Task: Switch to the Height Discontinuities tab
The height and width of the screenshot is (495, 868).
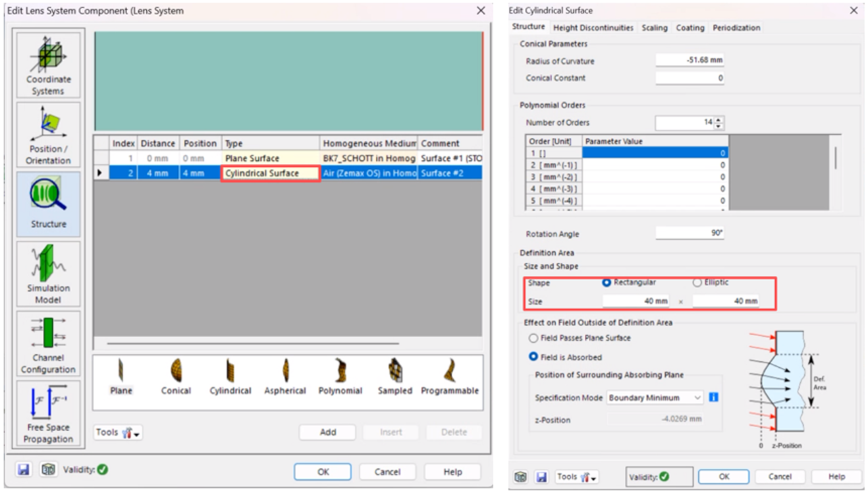Action: tap(593, 28)
